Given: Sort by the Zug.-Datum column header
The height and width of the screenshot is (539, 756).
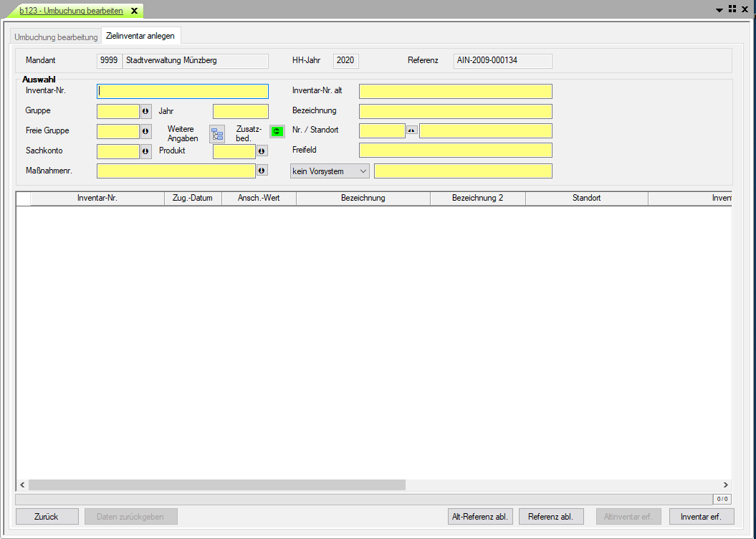Looking at the screenshot, I should click(193, 198).
